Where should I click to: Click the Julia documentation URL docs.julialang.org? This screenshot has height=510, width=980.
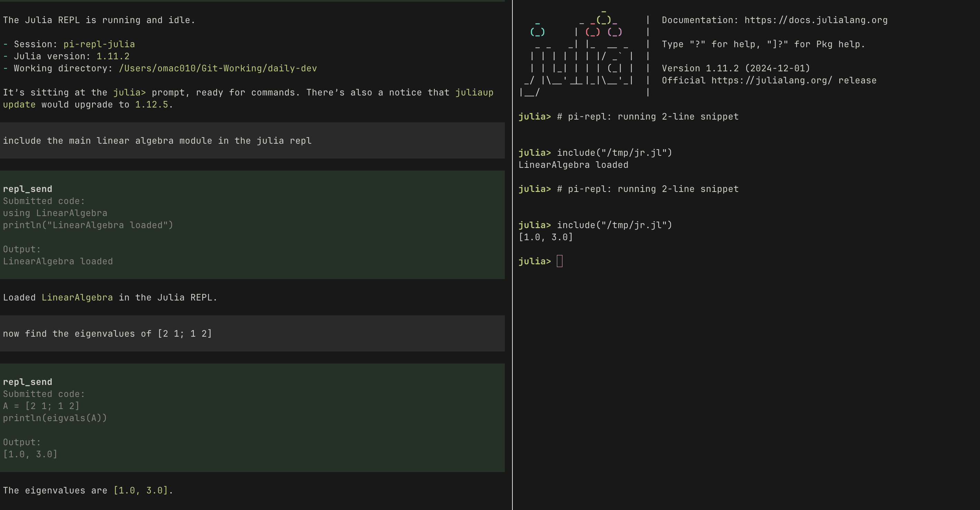tap(816, 20)
